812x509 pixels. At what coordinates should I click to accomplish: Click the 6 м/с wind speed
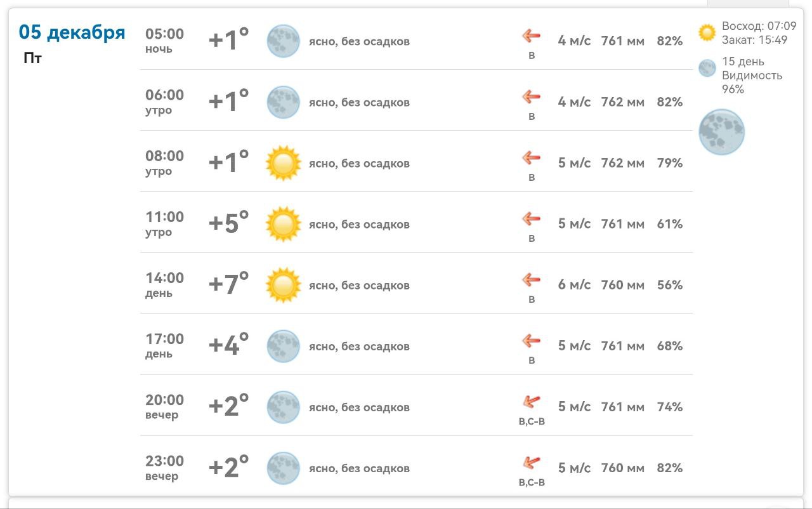574,285
